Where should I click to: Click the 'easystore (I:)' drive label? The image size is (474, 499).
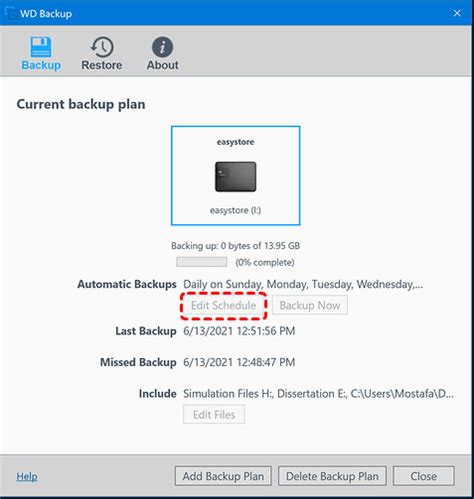tap(235, 210)
